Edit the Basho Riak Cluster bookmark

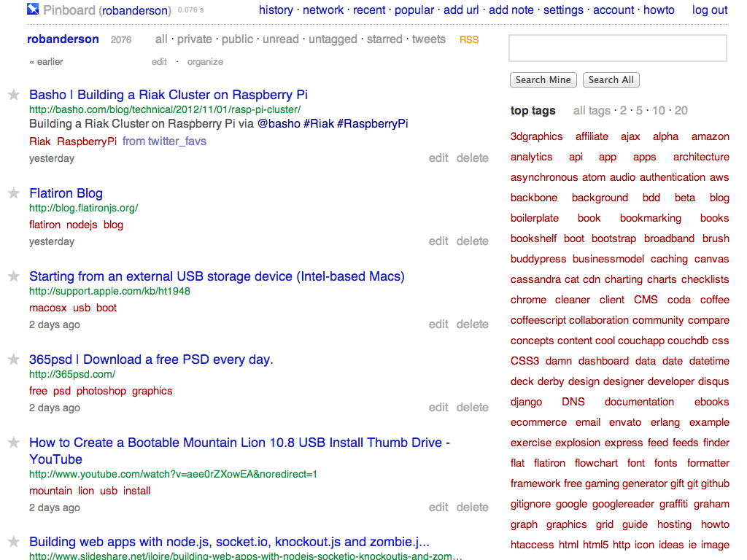[x=438, y=158]
